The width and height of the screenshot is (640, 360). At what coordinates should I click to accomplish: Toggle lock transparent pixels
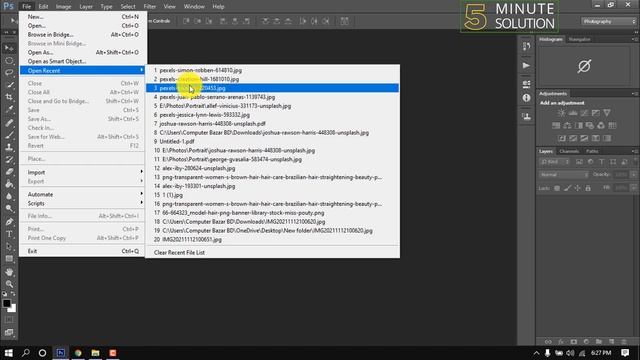coord(557,188)
